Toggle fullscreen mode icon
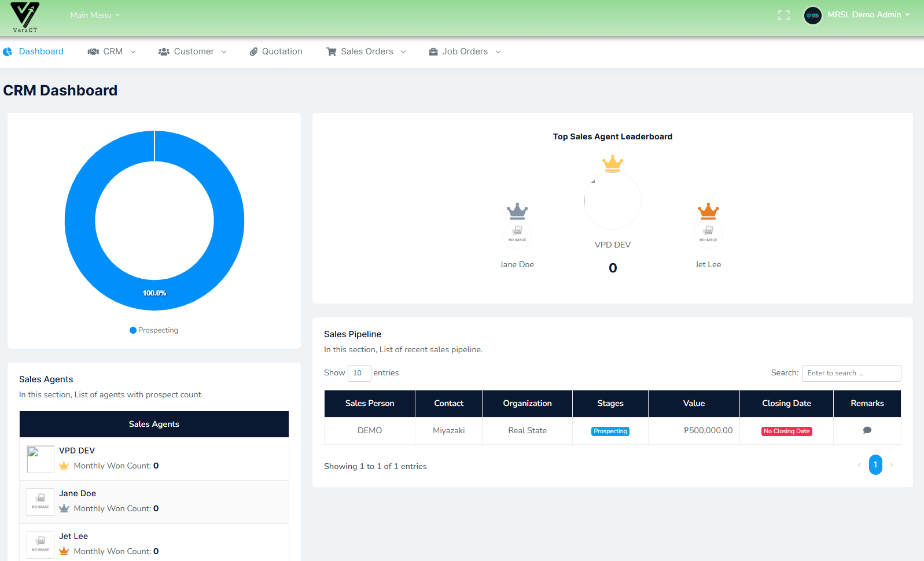The width and height of the screenshot is (924, 561). point(784,15)
